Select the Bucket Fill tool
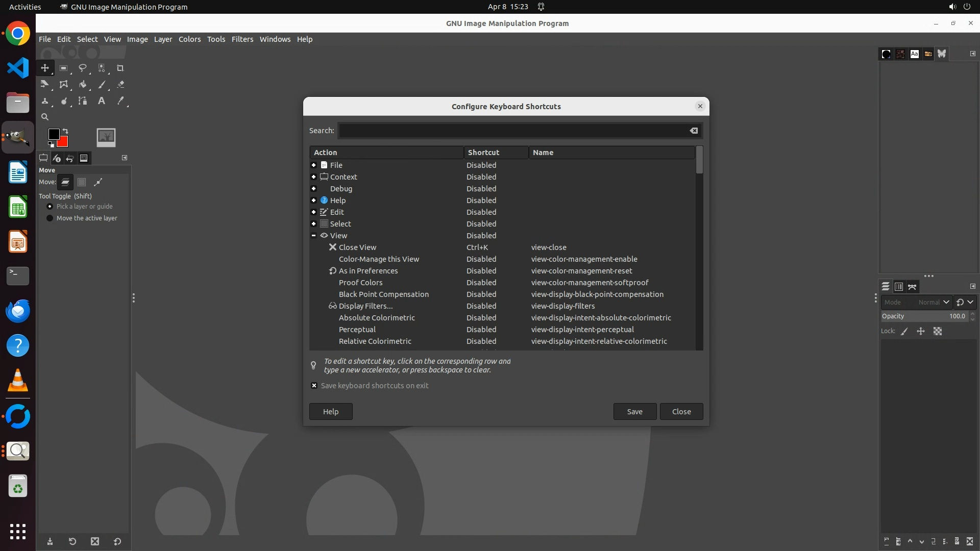This screenshot has width=980, height=551. [x=82, y=85]
